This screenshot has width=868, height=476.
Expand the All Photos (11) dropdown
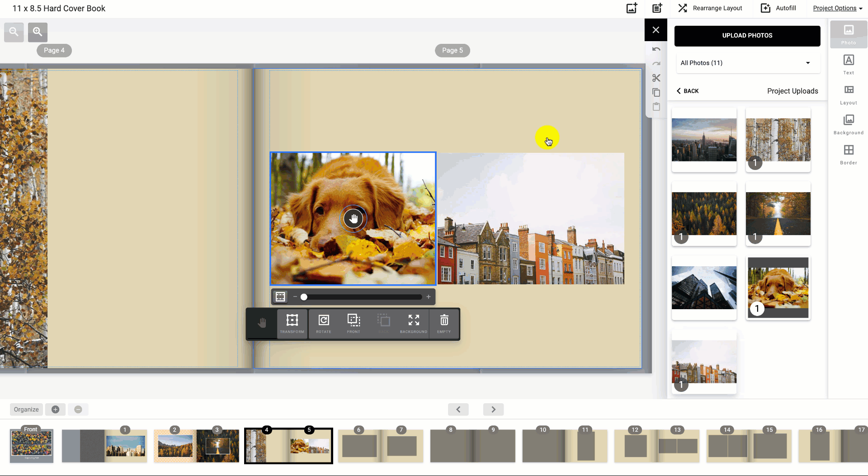[x=747, y=63]
